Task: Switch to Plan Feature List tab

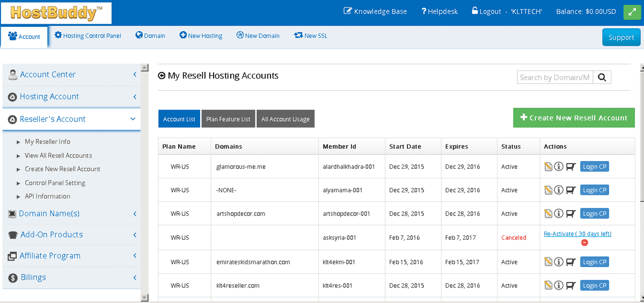Action: [228, 119]
